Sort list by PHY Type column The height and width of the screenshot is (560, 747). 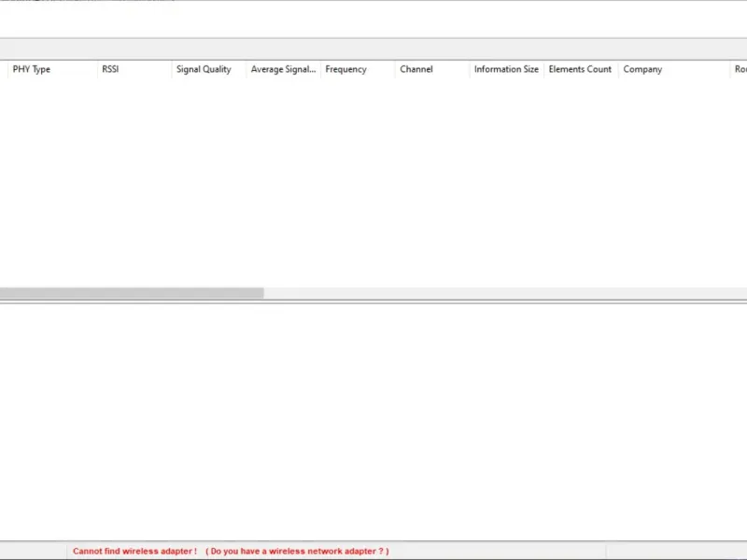coord(52,69)
